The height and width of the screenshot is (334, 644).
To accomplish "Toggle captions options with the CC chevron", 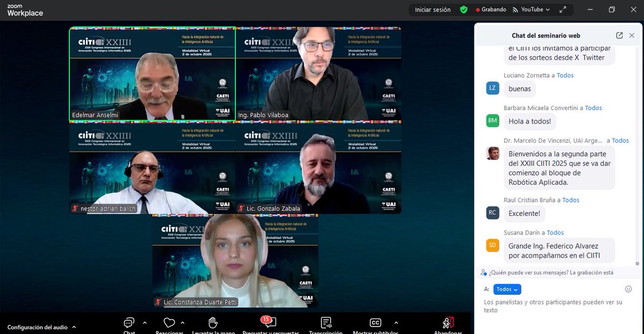I will coord(397,324).
